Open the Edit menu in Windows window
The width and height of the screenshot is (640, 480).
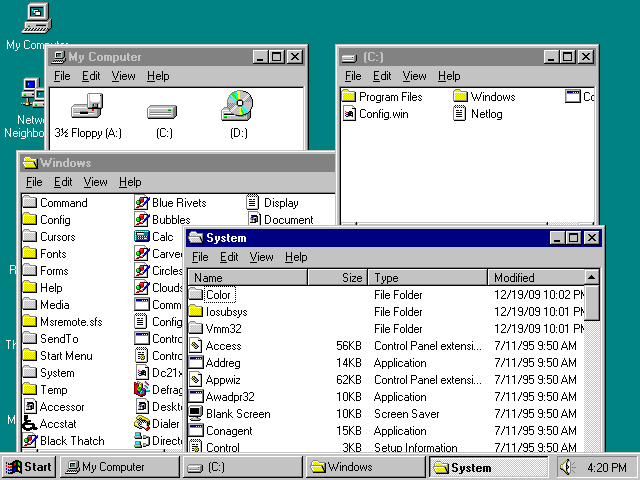63,182
